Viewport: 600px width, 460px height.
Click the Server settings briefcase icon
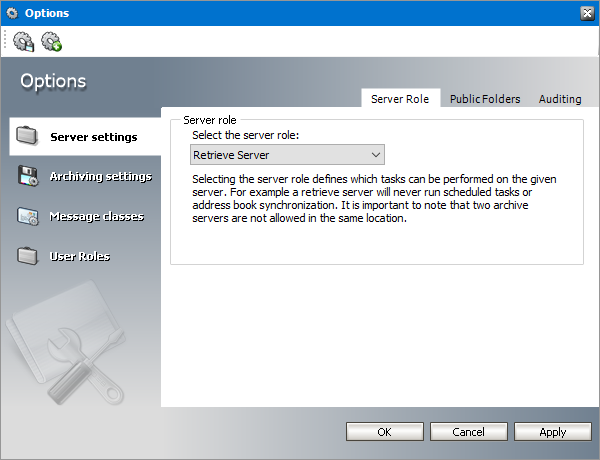(x=27, y=136)
